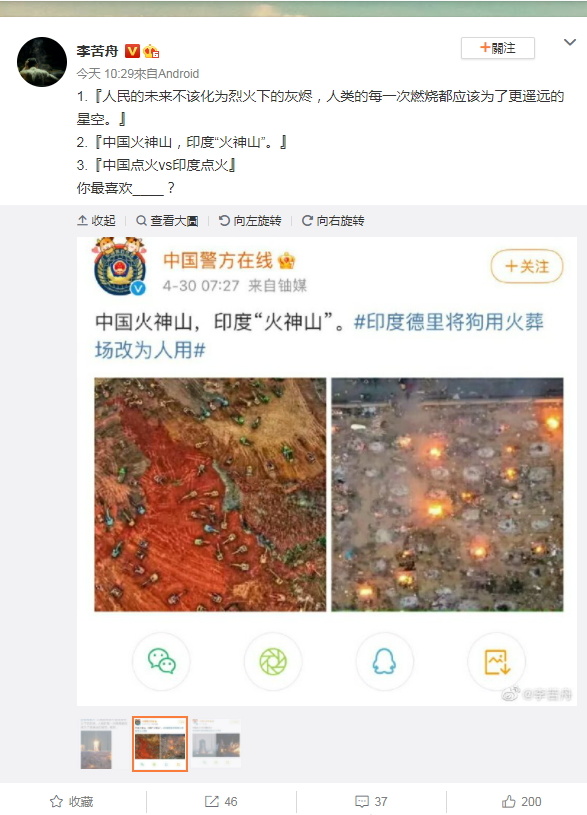Open the Android source link in the timestamp
587x815 pixels.
click(178, 74)
